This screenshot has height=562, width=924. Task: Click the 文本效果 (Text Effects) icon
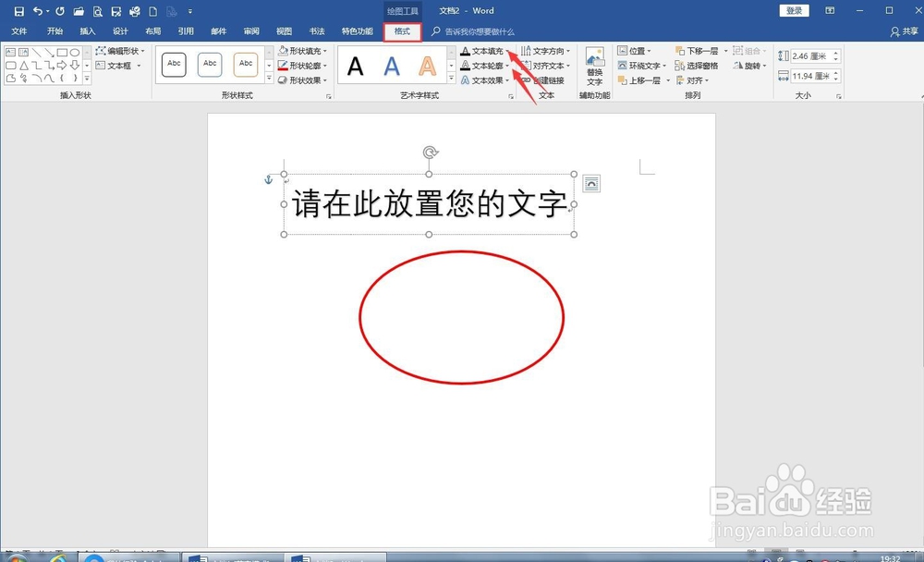click(x=465, y=80)
